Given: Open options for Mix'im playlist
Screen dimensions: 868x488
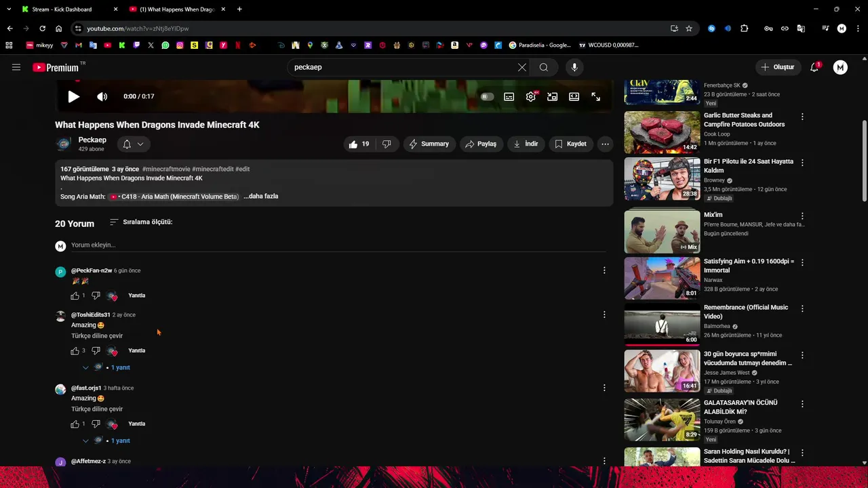Looking at the screenshot, I should (802, 216).
